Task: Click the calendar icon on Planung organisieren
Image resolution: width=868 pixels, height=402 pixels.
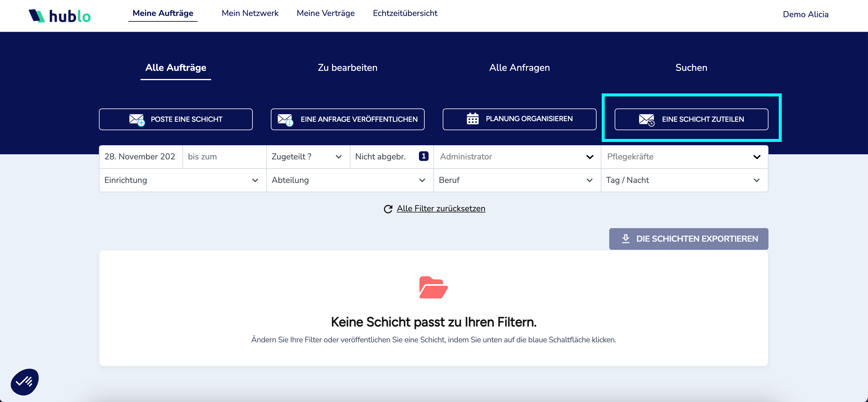Action: pyautogui.click(x=472, y=119)
